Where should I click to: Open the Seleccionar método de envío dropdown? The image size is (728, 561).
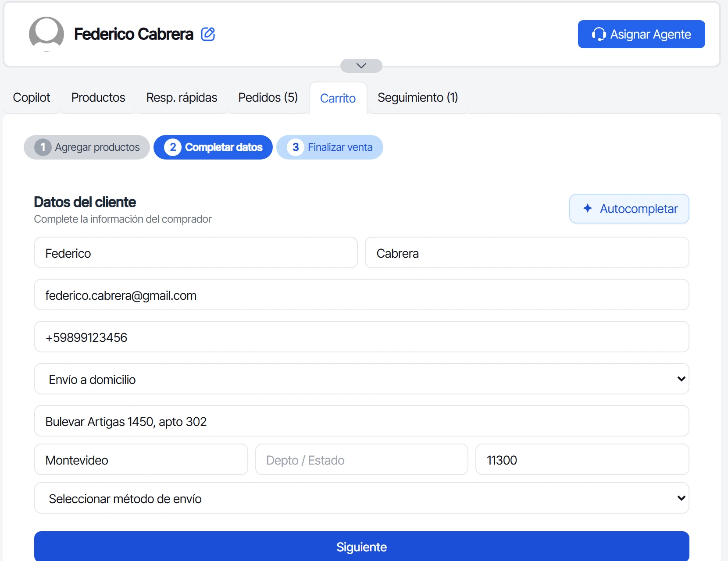(362, 498)
